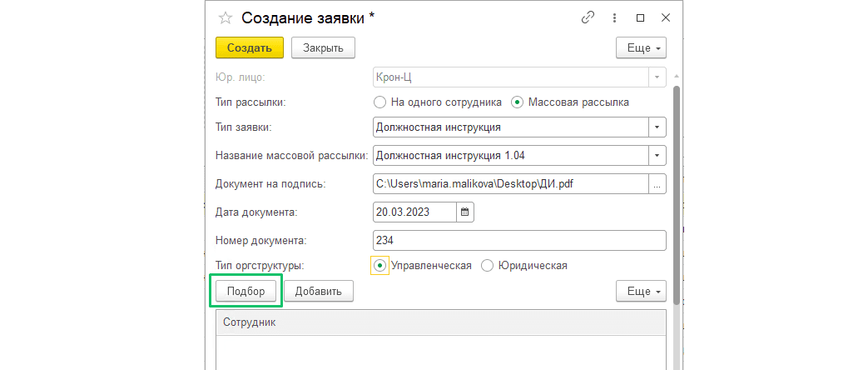Click the Подбор button

point(246,291)
